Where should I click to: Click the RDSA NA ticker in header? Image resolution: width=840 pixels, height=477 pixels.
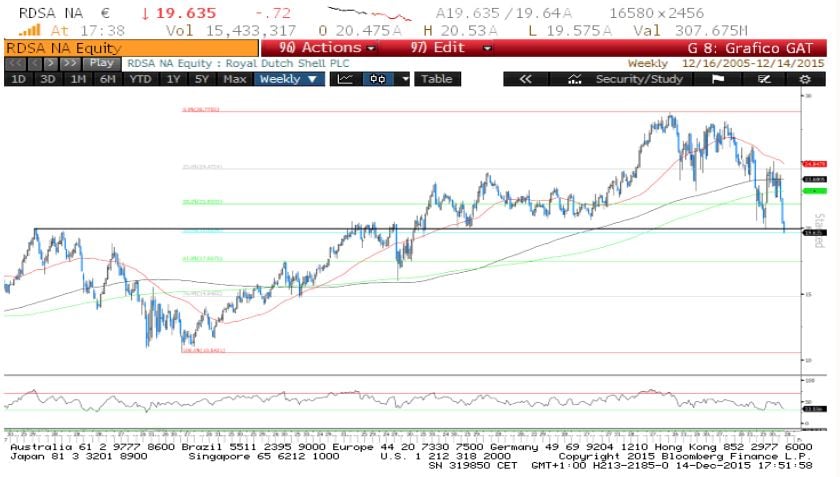tap(51, 13)
